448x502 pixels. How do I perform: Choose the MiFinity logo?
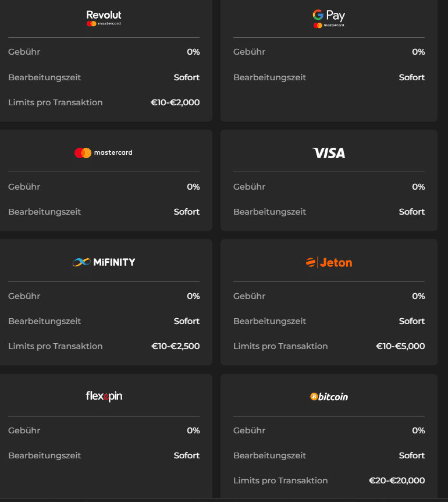104,262
